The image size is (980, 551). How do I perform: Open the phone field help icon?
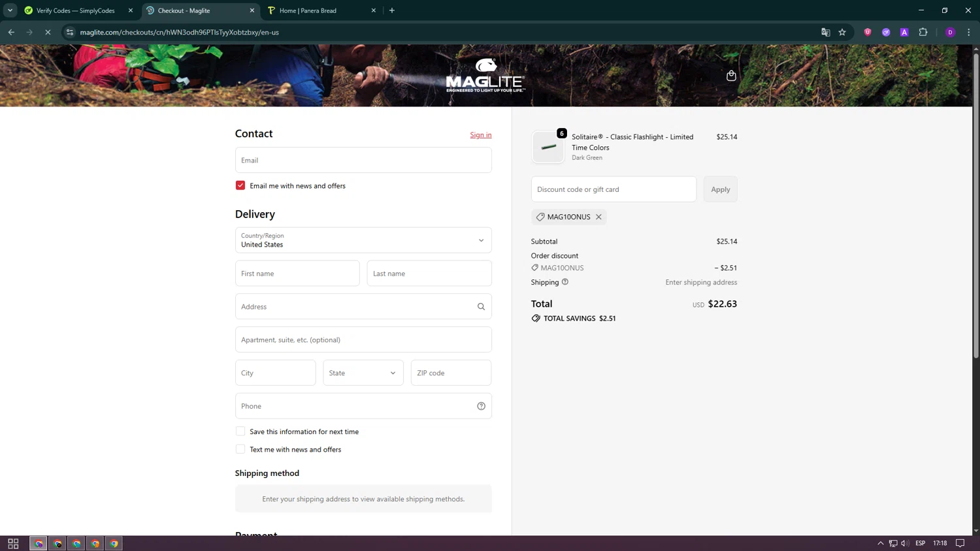[x=481, y=406]
